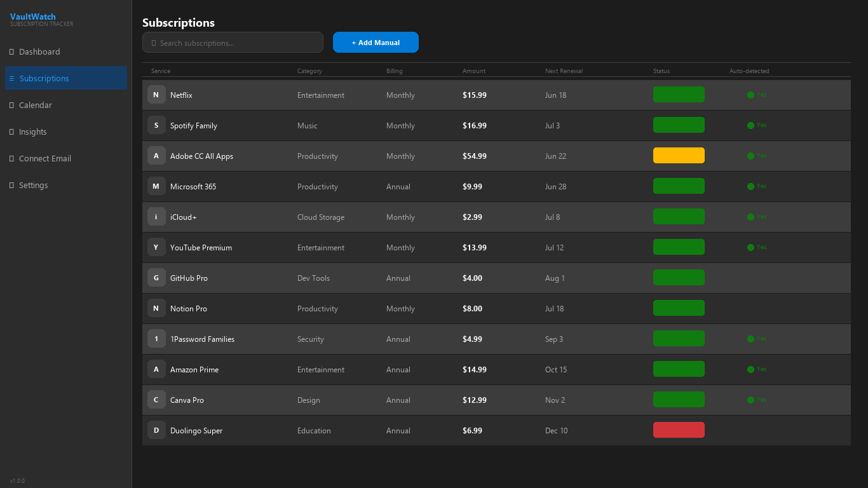Click the YouTube Premium Y avatar icon

tap(156, 247)
